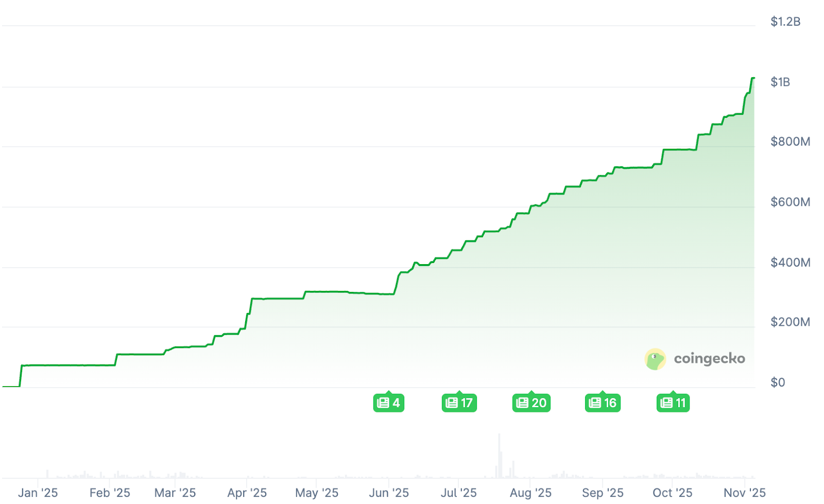Click the $200M y-axis label
The width and height of the screenshot is (824, 504).
point(790,322)
